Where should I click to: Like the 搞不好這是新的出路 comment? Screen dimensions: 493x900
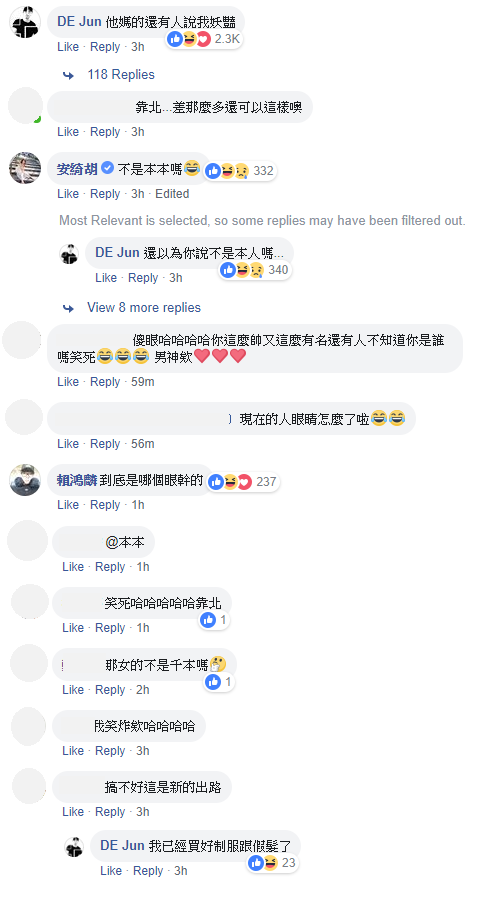tap(73, 812)
